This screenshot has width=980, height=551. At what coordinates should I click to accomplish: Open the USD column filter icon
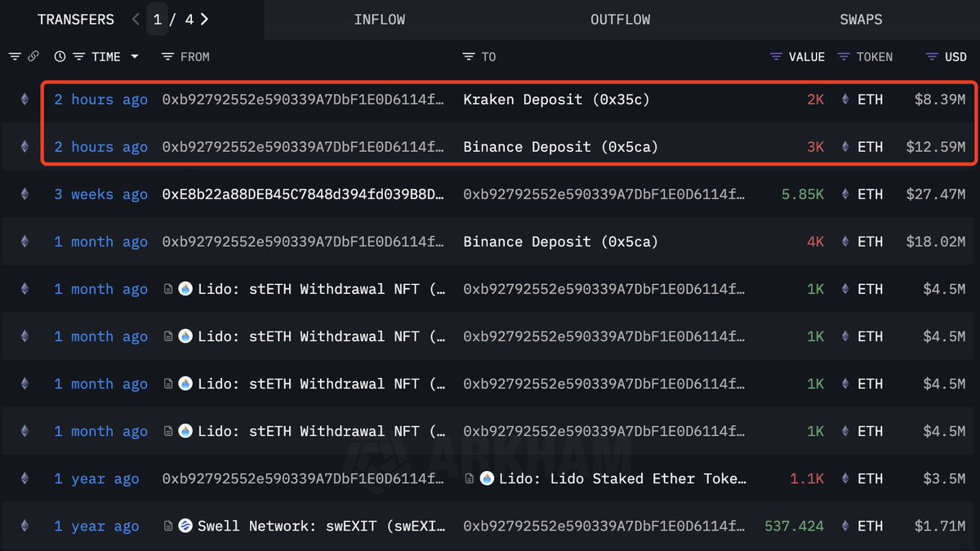click(932, 56)
